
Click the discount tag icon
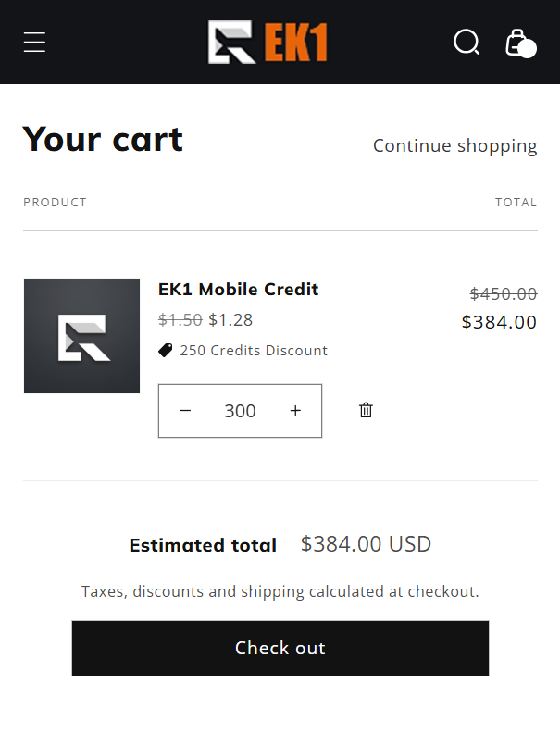(166, 351)
